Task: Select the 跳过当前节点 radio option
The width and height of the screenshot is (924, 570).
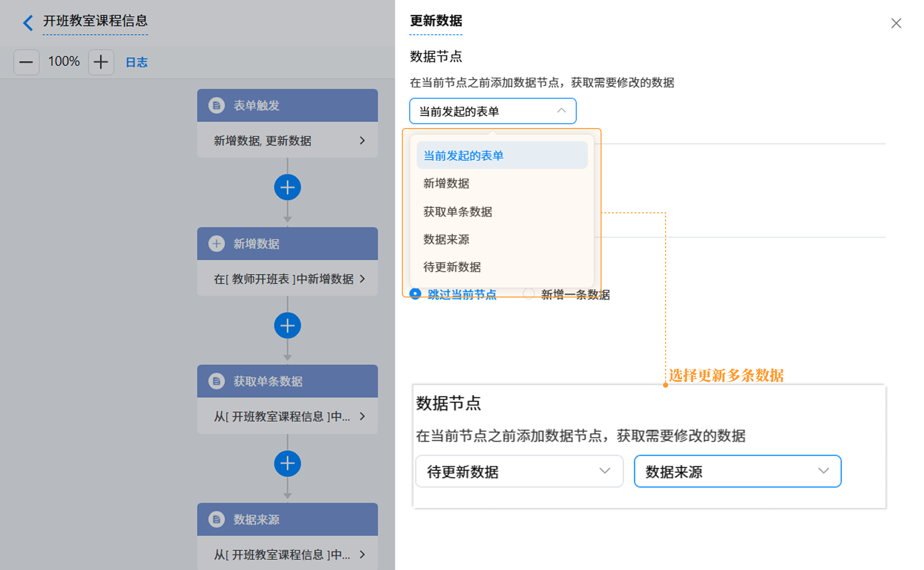Action: [x=416, y=294]
